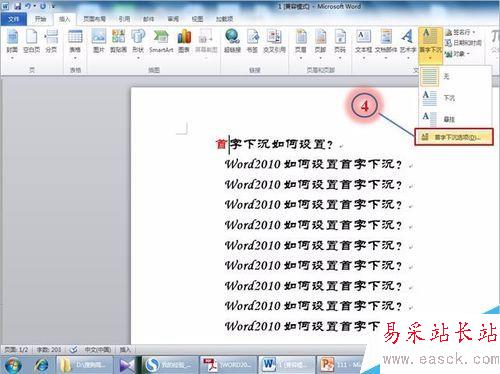Open the 邮件 (Mailings) ribbon tab
This screenshot has height=374, width=500.
coord(149,19)
